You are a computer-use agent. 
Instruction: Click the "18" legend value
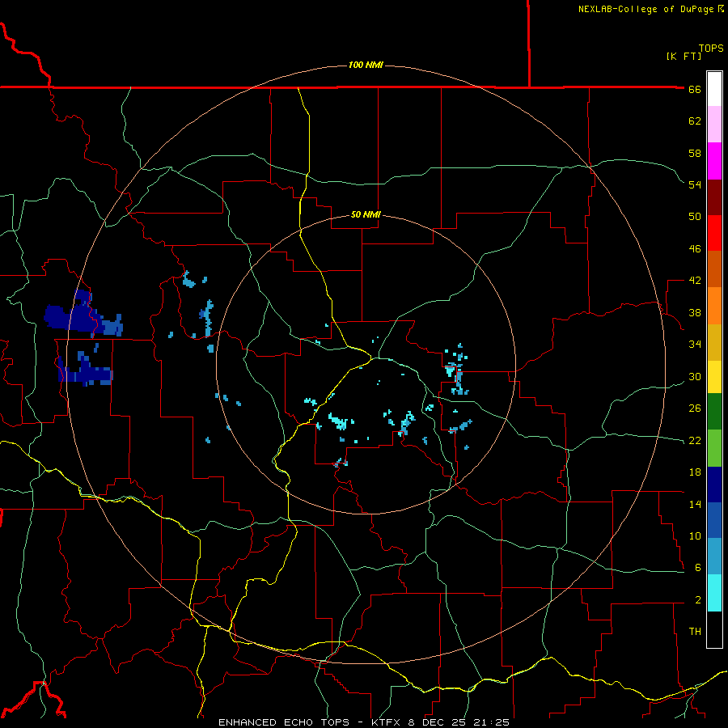pyautogui.click(x=695, y=472)
